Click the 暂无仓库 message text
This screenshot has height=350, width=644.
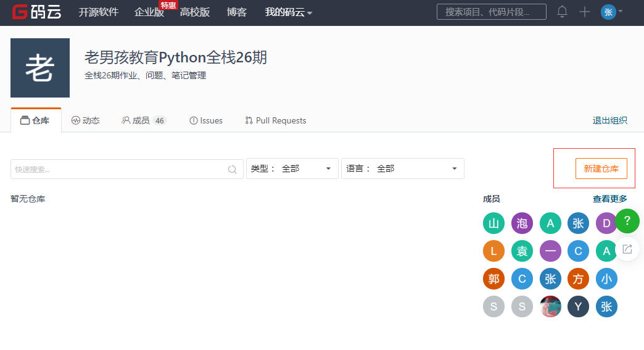pos(28,199)
